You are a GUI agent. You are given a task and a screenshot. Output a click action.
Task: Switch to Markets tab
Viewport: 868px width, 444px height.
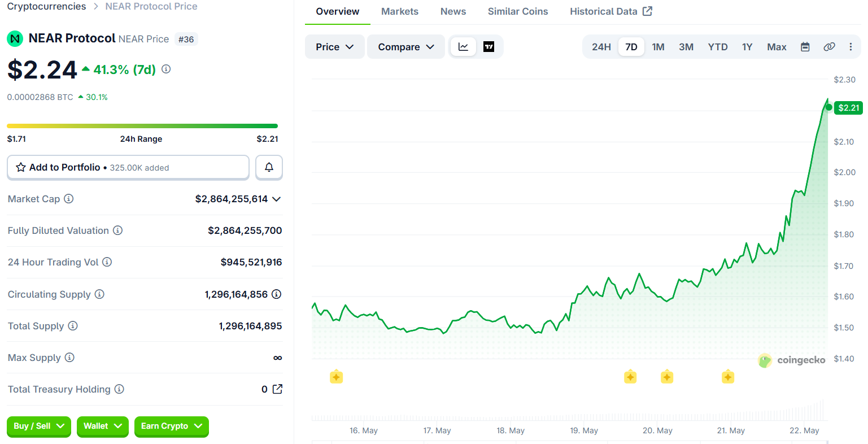pyautogui.click(x=400, y=12)
